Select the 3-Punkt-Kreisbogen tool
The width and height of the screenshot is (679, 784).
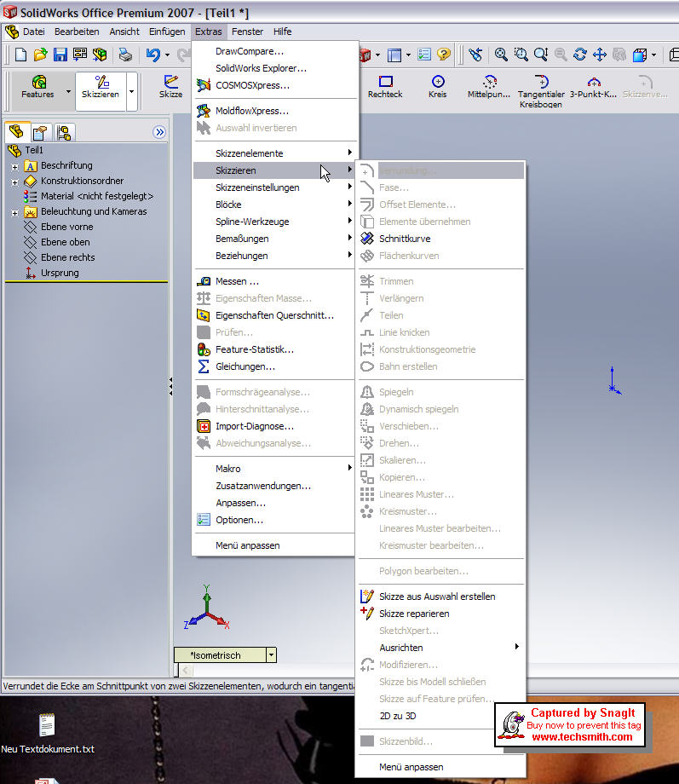click(x=594, y=87)
